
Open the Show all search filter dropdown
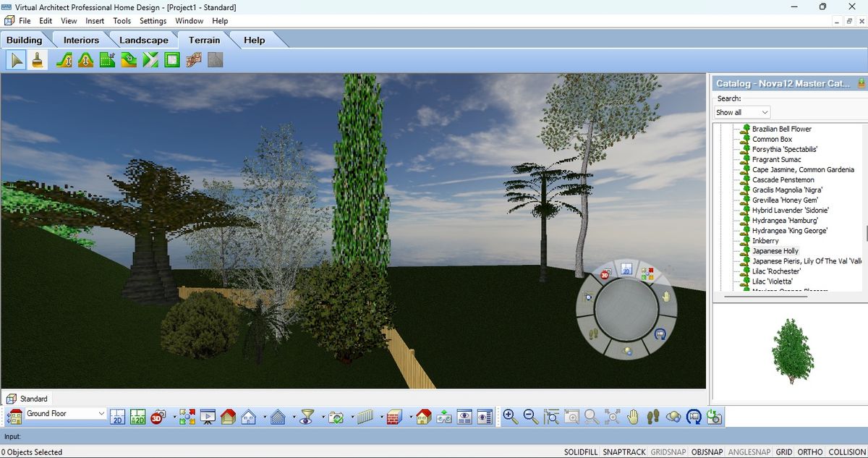pyautogui.click(x=741, y=112)
